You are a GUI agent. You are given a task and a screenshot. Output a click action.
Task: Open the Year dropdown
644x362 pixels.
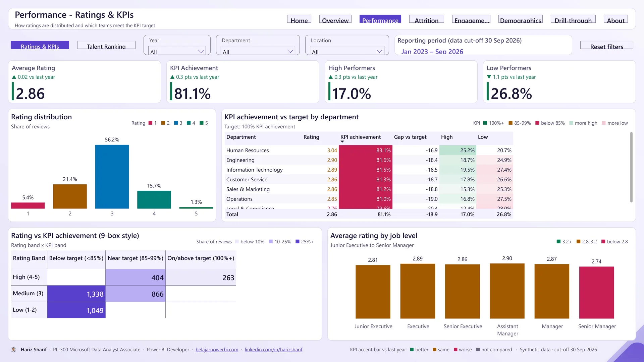177,51
